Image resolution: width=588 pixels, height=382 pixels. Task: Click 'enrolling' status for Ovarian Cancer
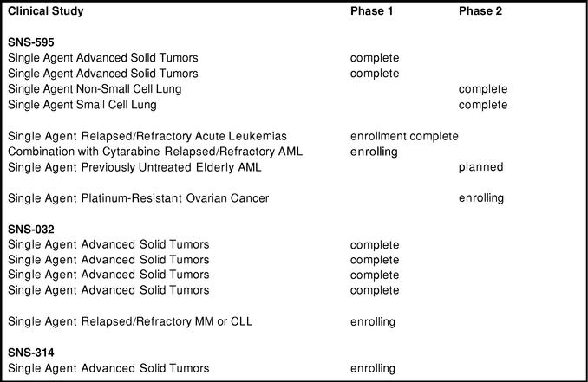click(481, 198)
